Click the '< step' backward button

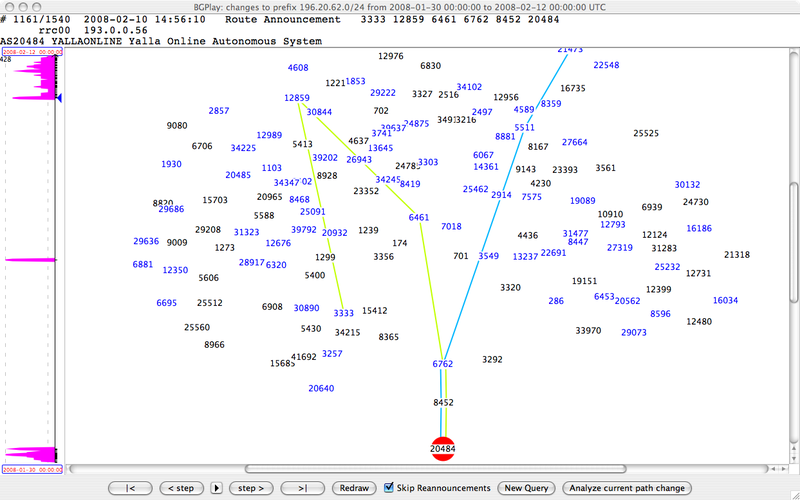pyautogui.click(x=179, y=488)
